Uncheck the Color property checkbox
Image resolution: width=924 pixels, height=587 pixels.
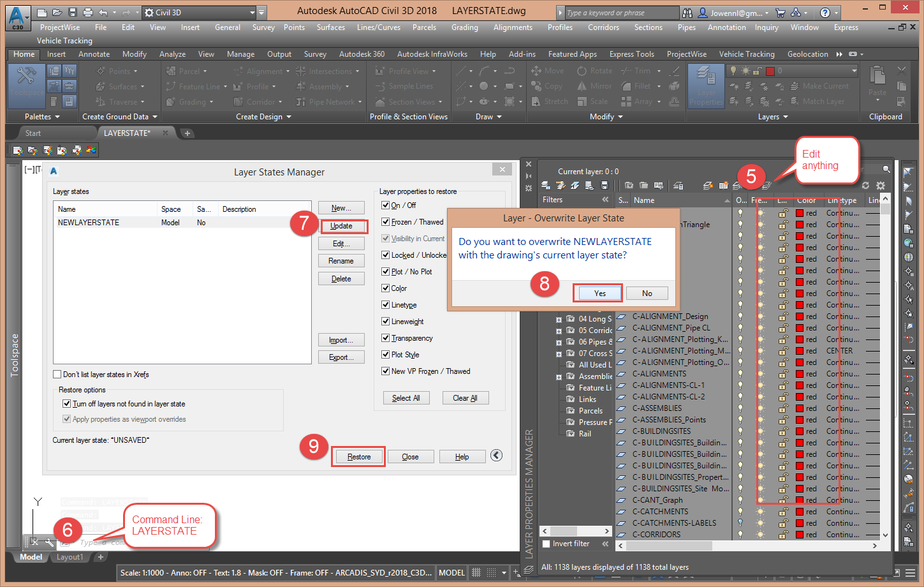point(385,288)
